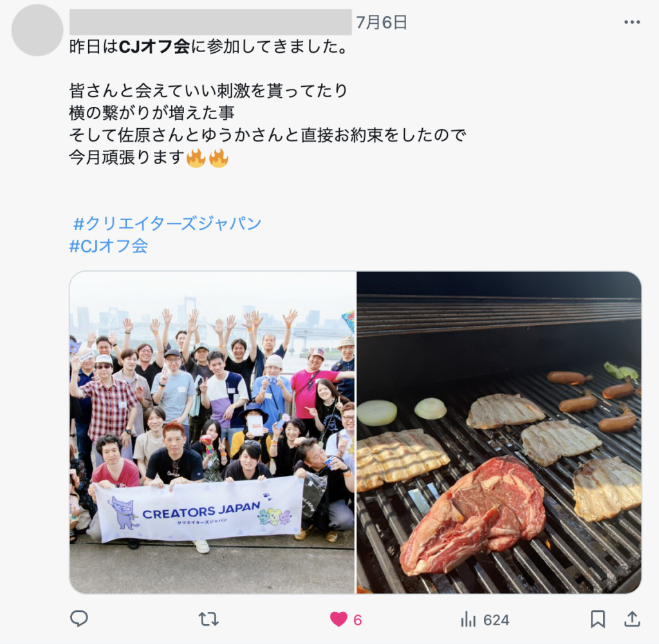Open the group photo with Creators Japan banner
Screen dimensions: 659x644
212,432
